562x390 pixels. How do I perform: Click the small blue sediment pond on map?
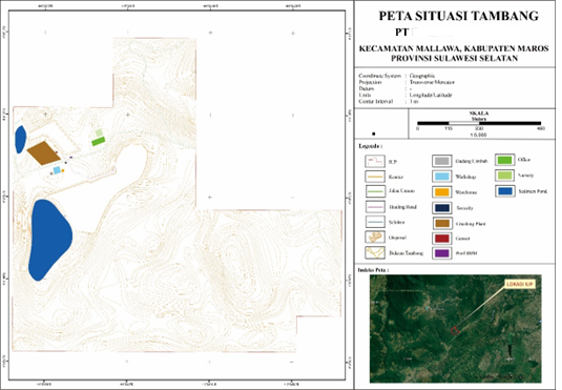click(x=20, y=139)
